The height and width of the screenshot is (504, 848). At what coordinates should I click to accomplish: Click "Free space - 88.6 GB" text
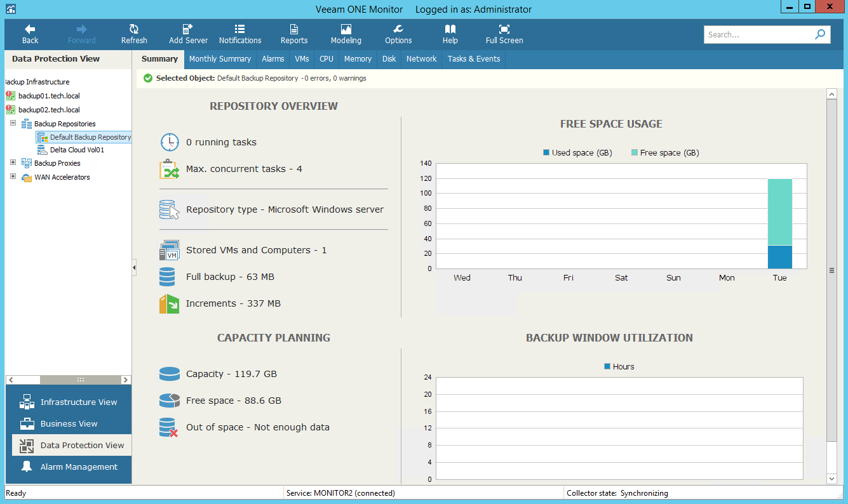tap(234, 401)
